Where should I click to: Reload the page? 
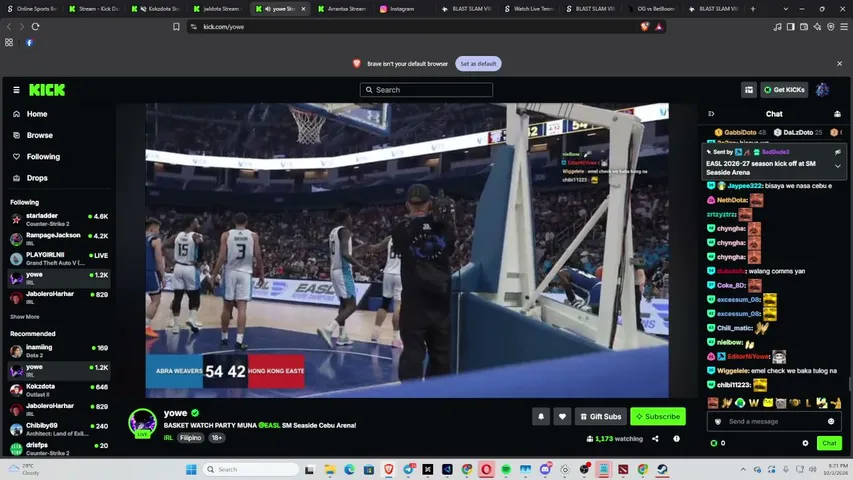[x=35, y=27]
